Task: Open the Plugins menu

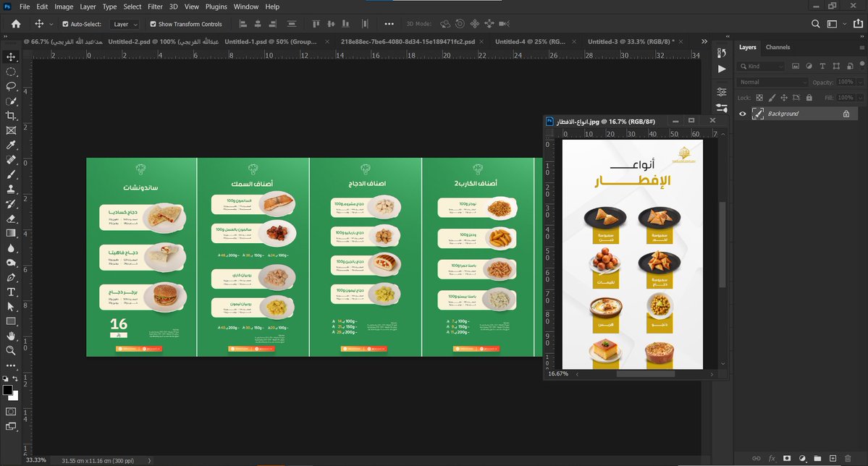Action: (x=216, y=7)
